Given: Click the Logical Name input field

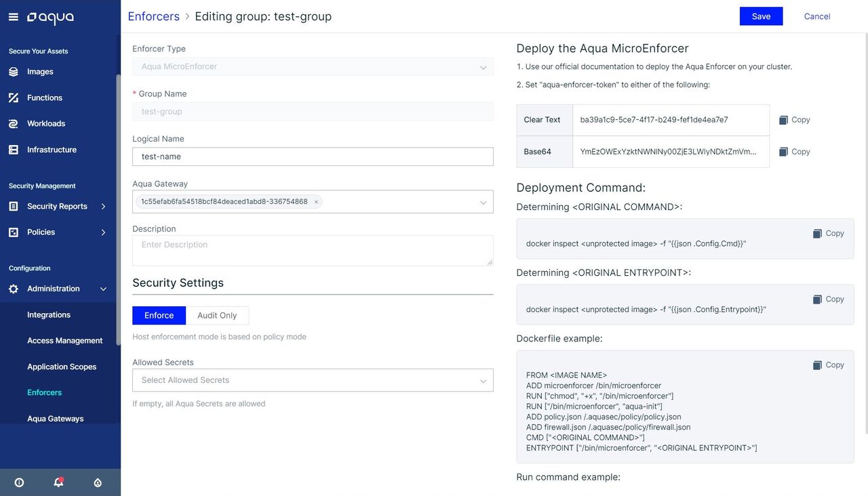Looking at the screenshot, I should (x=313, y=157).
